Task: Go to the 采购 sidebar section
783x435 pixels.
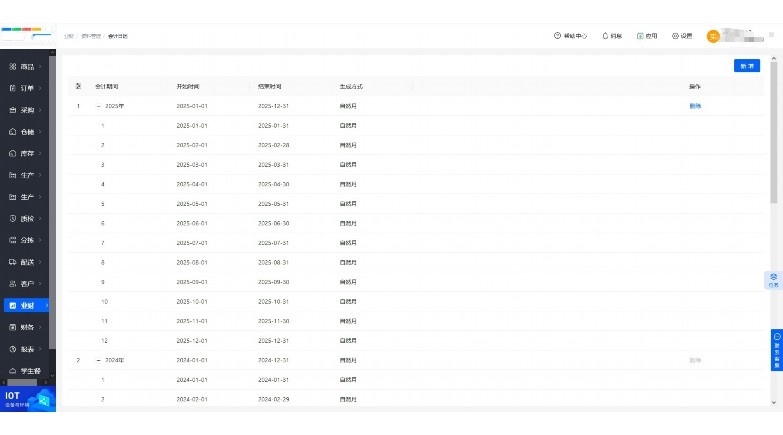Action: click(x=24, y=110)
